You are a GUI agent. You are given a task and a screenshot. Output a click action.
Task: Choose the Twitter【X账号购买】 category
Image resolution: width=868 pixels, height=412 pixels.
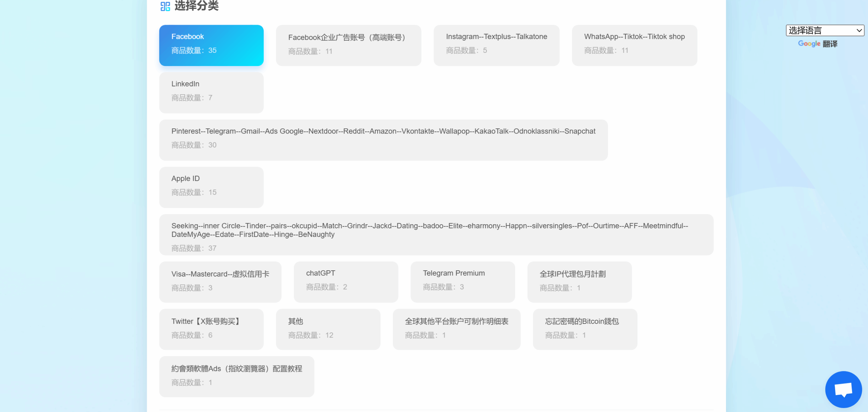211,329
